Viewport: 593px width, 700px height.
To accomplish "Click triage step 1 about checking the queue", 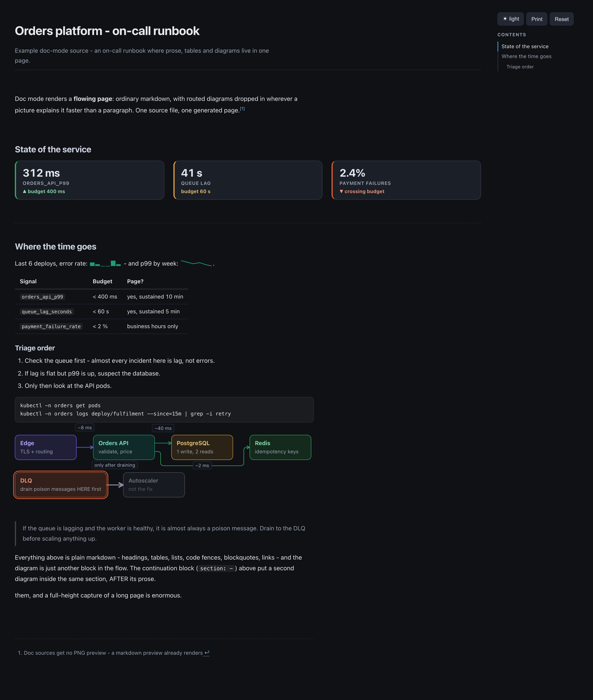I will (x=119, y=360).
